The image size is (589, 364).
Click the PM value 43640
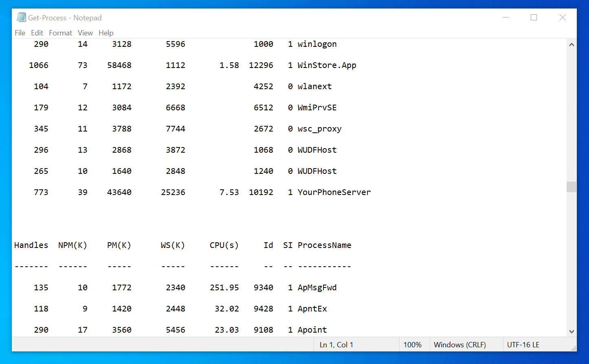coord(119,192)
